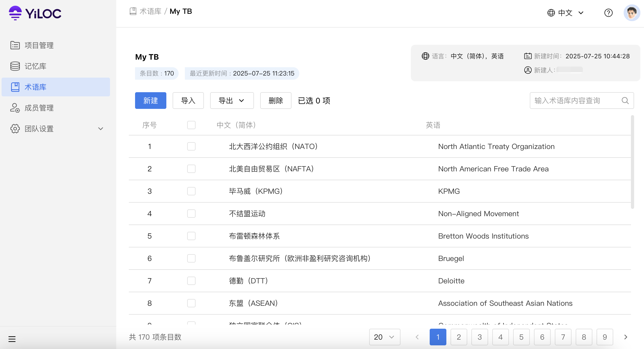Click the 团队设置 gear icon
This screenshot has width=644, height=349.
[x=15, y=129]
